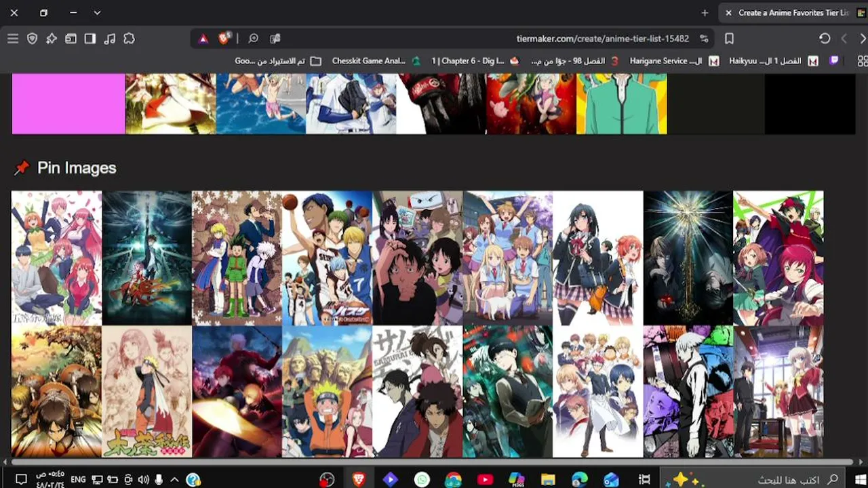Screen dimensions: 868x488
Task: Show hidden system tray icons
Action: click(174, 479)
